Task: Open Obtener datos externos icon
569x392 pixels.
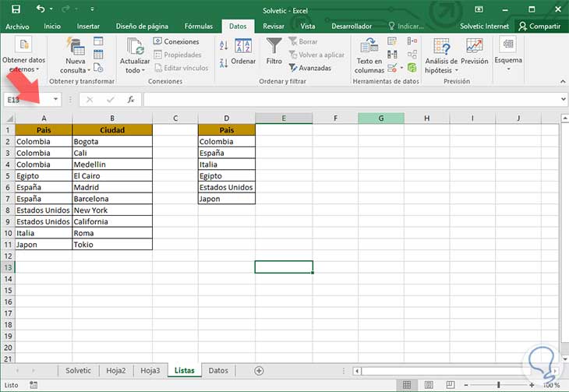Action: coord(23,45)
